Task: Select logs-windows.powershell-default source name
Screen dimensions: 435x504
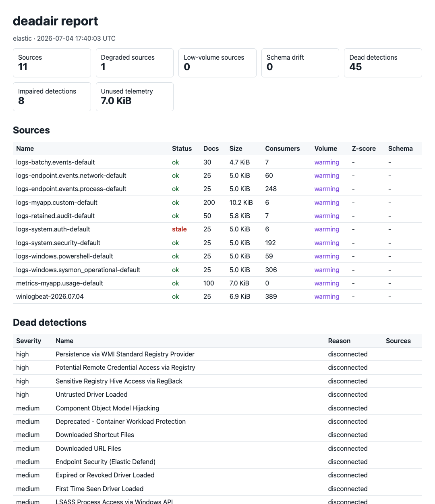Action: click(64, 256)
